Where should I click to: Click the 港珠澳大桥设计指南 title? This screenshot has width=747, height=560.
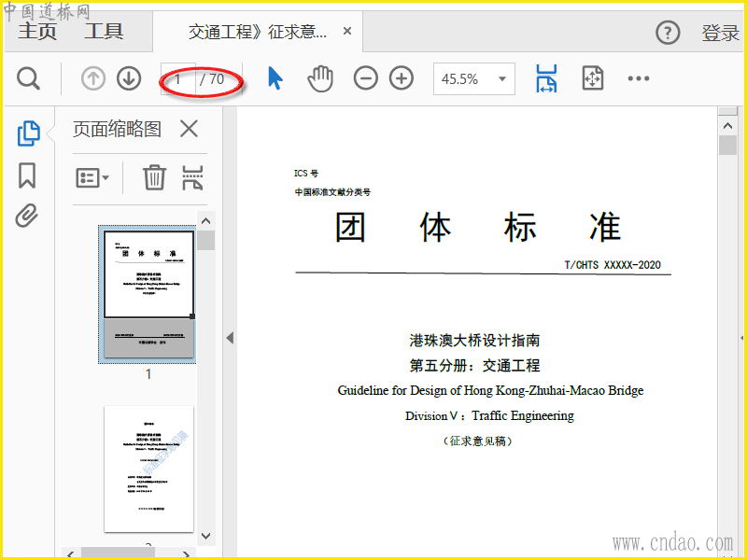474,340
